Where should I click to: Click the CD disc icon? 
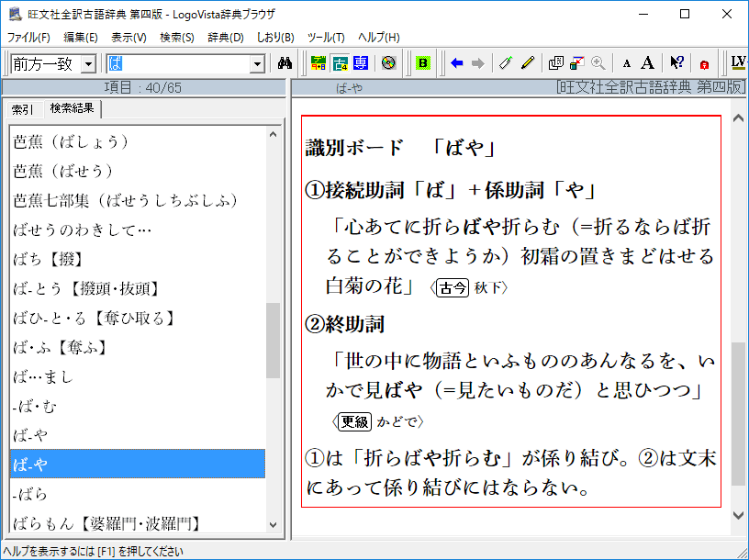[x=389, y=63]
